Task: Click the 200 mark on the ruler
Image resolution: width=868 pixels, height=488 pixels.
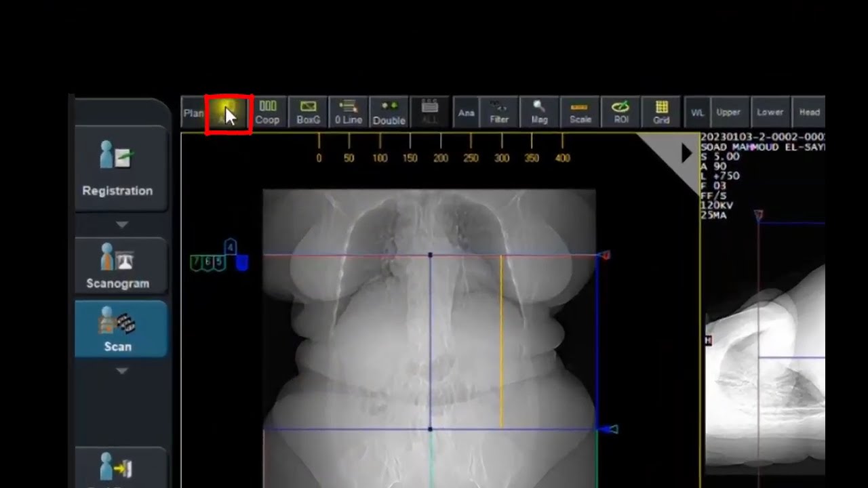Action: coord(441,158)
